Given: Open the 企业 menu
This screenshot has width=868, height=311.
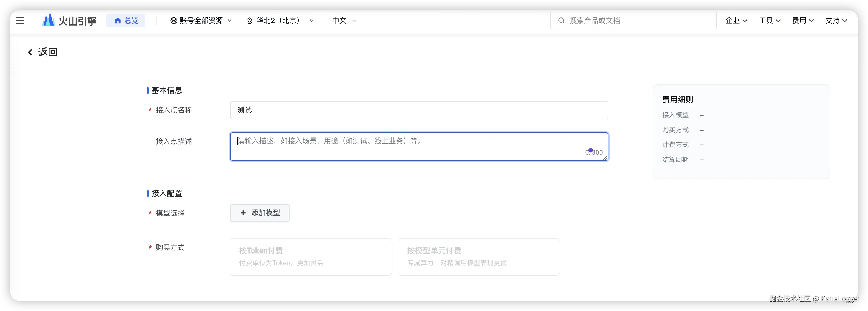Looking at the screenshot, I should pyautogui.click(x=736, y=21).
